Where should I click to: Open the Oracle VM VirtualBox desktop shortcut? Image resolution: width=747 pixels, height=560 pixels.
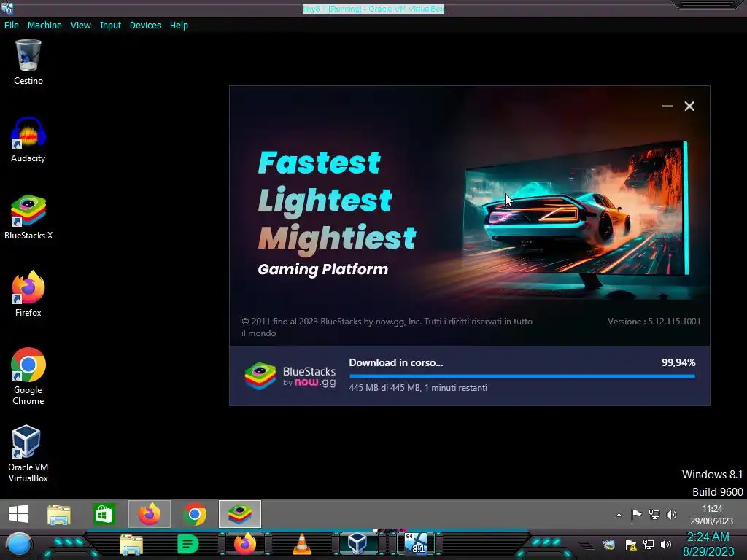point(28,454)
